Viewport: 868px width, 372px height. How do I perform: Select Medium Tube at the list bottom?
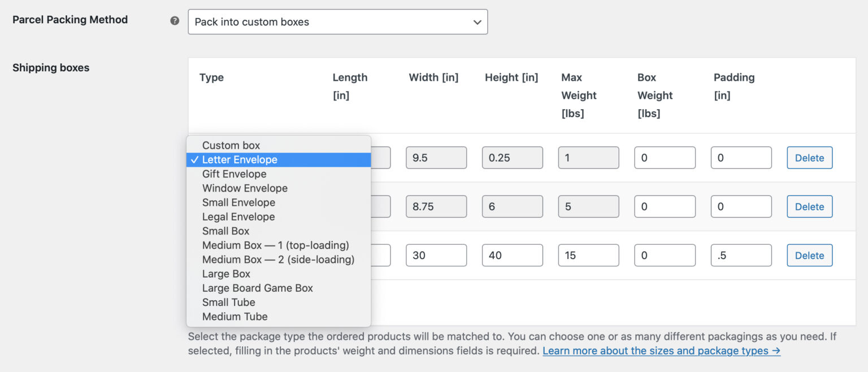pos(235,317)
